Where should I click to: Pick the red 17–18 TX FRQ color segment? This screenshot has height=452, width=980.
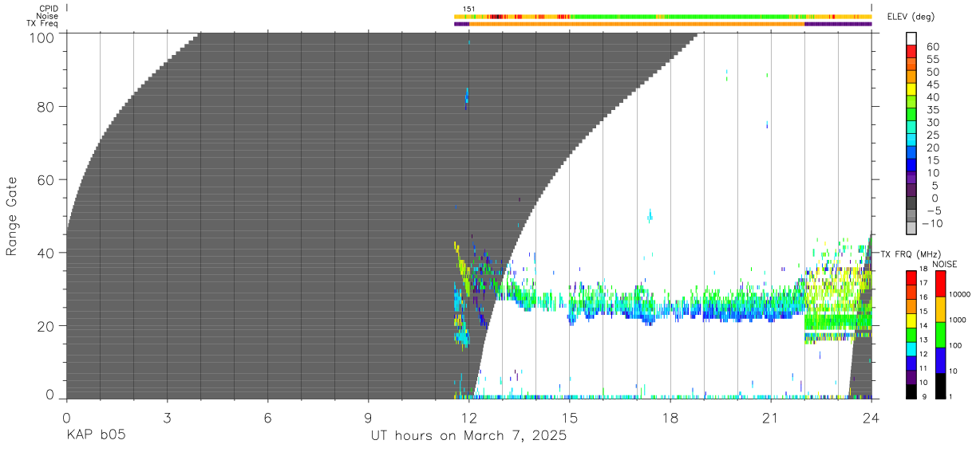[911, 277]
